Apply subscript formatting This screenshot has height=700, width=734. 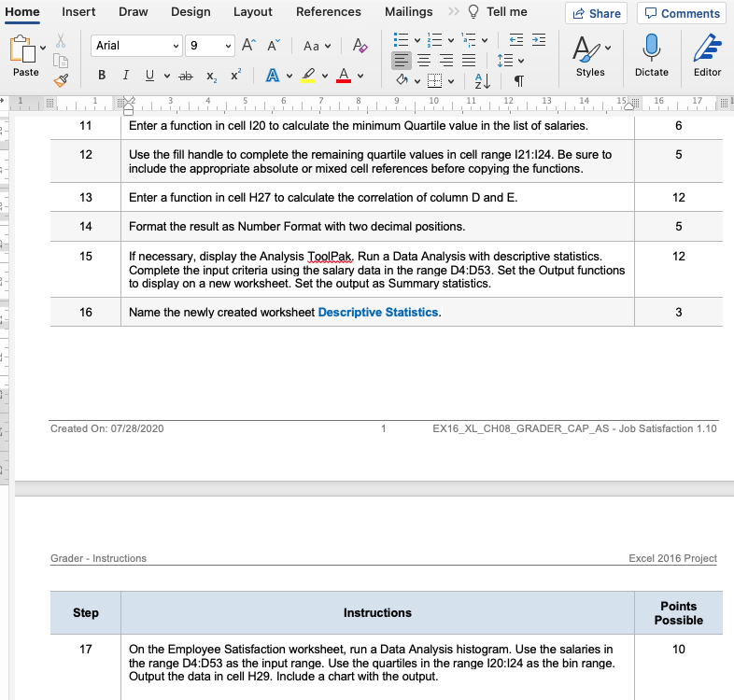pos(212,77)
